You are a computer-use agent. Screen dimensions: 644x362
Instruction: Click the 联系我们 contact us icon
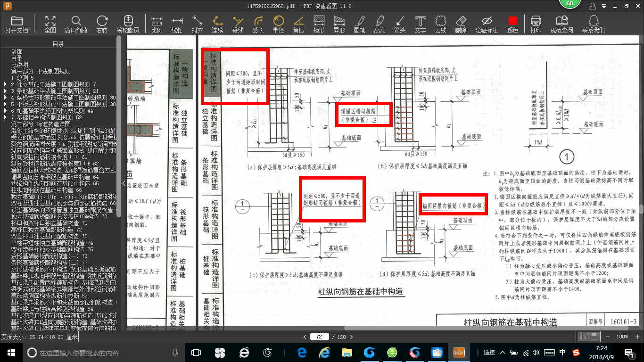coord(593,24)
